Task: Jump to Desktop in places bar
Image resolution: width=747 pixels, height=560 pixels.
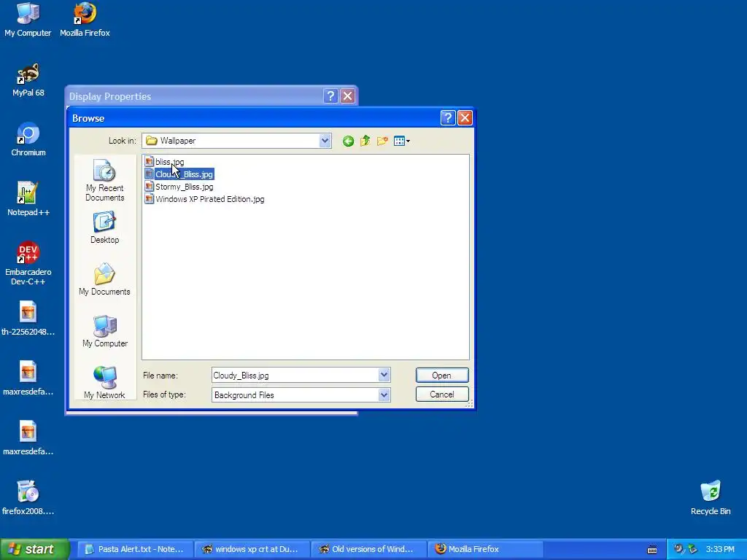Action: pyautogui.click(x=105, y=228)
